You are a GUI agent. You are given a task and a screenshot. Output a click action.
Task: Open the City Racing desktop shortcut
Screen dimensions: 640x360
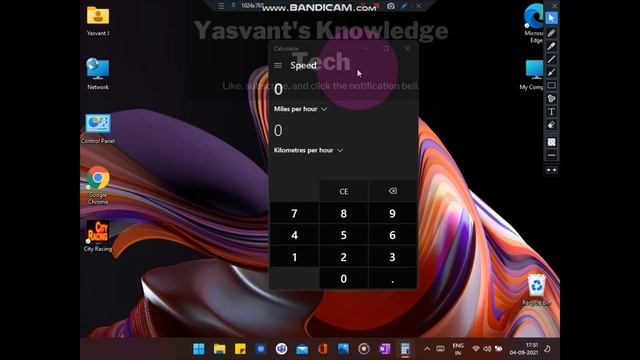98,236
